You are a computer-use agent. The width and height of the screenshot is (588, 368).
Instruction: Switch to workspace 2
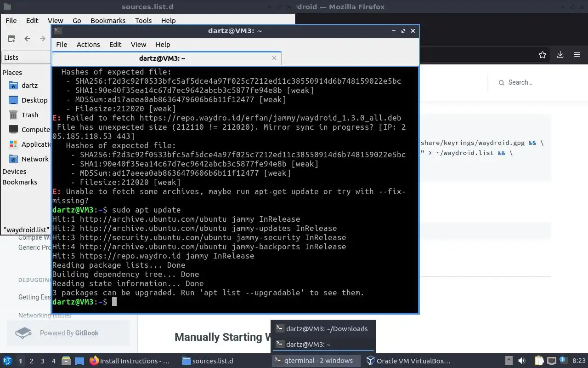point(31,361)
